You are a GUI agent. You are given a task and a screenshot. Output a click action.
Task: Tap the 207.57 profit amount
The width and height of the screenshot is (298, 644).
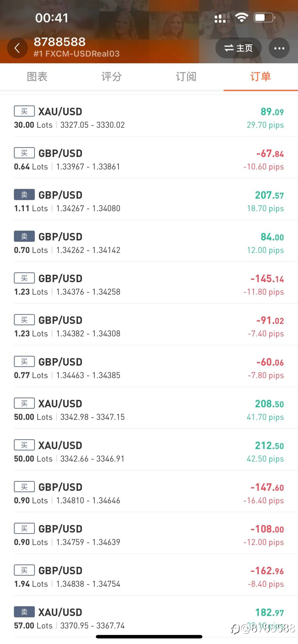[x=269, y=195]
